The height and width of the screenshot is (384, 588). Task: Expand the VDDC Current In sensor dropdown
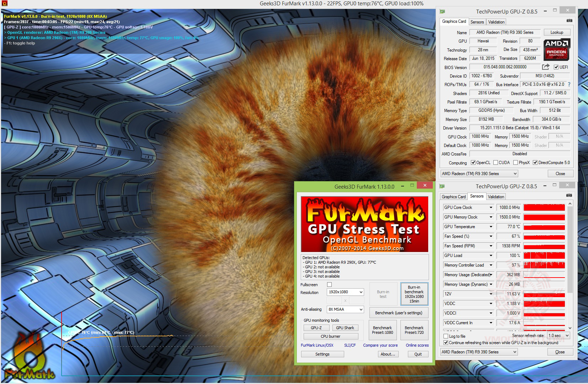[491, 323]
